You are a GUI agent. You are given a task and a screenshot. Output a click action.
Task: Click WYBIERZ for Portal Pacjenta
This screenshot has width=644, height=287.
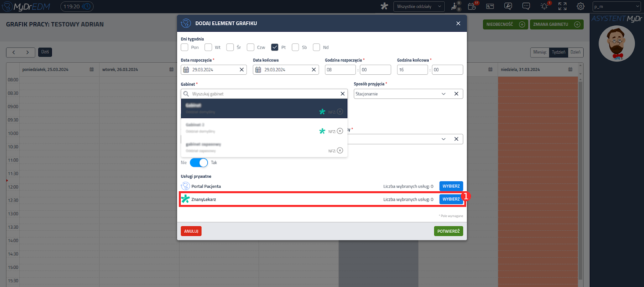tap(451, 186)
